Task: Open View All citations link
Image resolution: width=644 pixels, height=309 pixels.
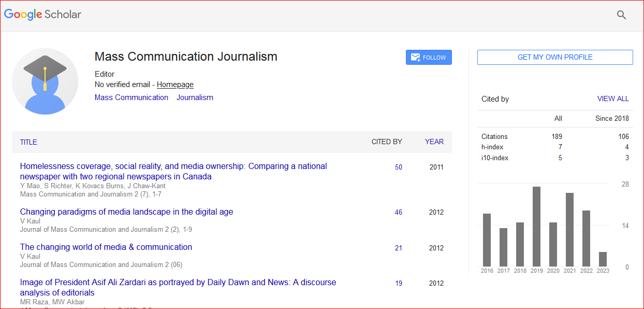Action: 613,99
